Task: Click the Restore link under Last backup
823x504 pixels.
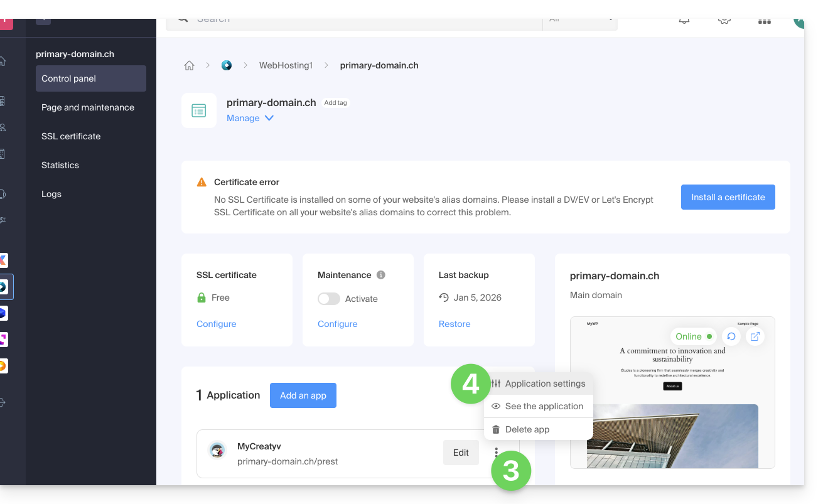Action: pos(455,324)
